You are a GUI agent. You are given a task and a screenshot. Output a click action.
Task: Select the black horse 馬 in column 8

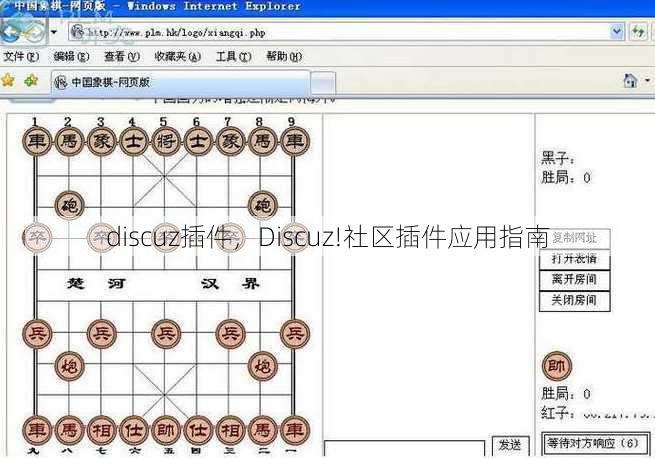coord(262,141)
